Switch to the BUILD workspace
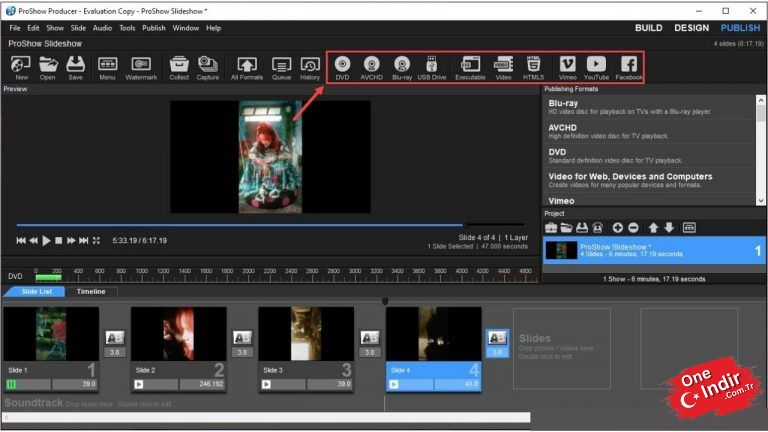This screenshot has height=432, width=768. (x=648, y=28)
